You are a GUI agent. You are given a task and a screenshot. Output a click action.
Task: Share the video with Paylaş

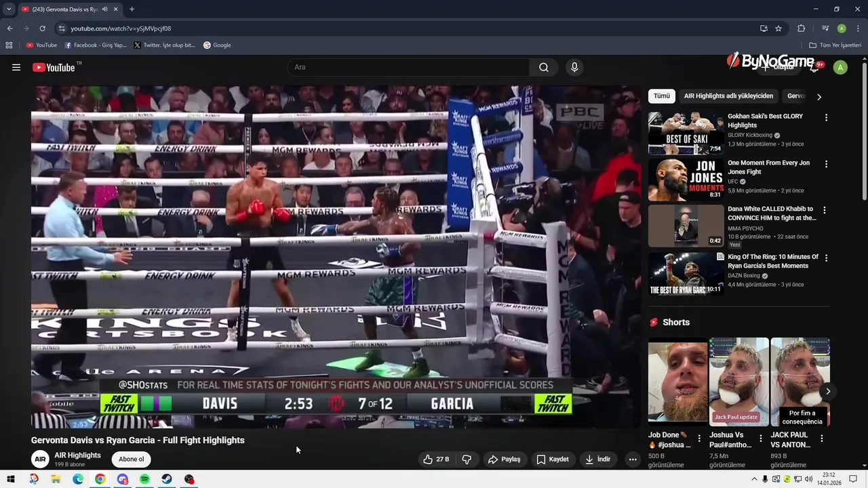pyautogui.click(x=504, y=460)
